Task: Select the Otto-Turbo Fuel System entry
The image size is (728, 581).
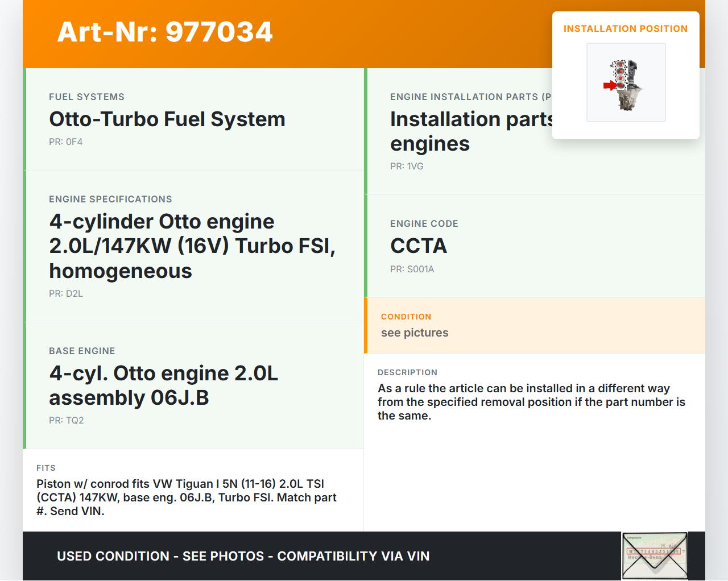Action: point(167,119)
